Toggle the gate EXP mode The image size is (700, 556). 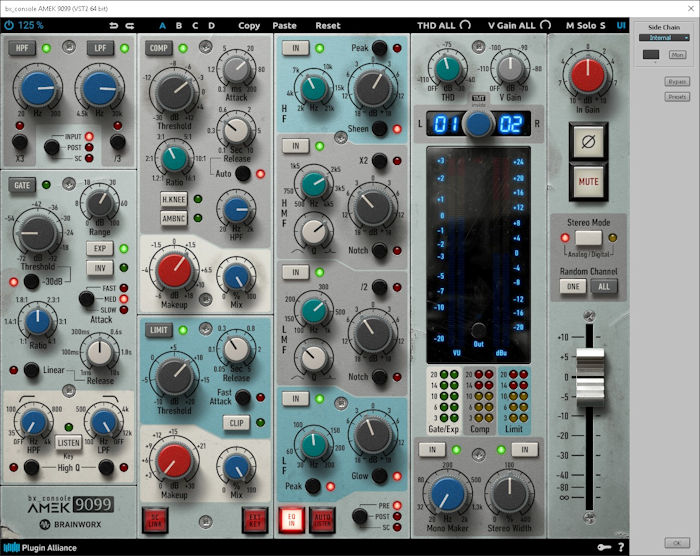pyautogui.click(x=100, y=248)
